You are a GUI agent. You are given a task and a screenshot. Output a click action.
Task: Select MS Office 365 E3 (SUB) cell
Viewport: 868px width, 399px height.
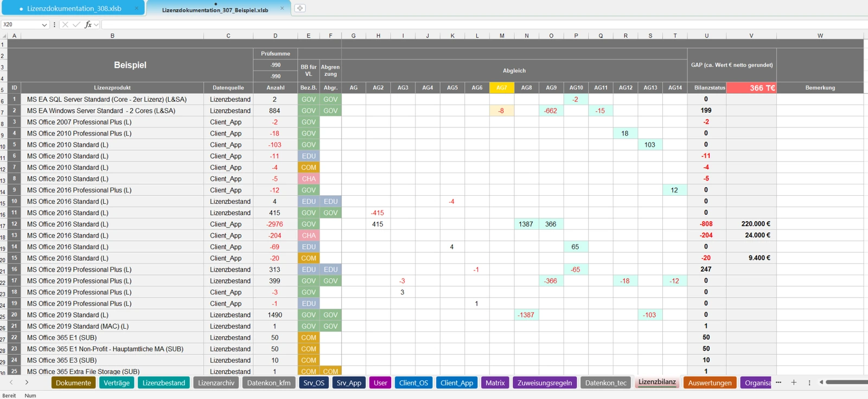coord(112,361)
